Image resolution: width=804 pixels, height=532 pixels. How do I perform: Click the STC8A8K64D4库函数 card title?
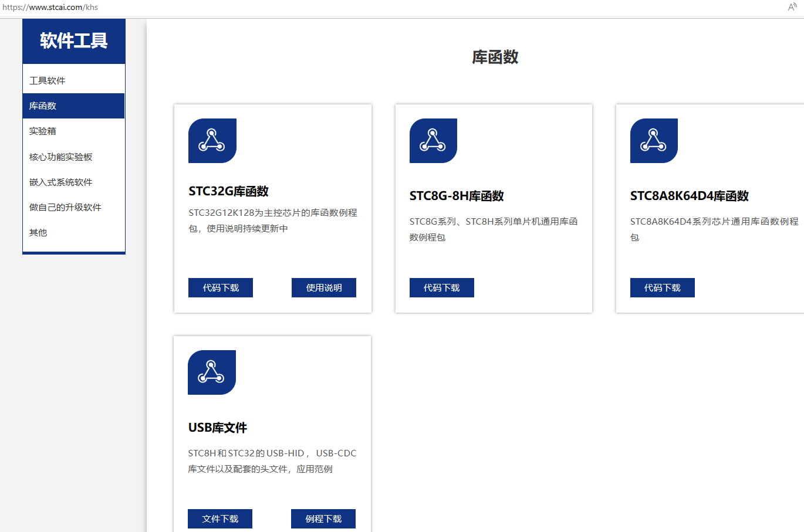point(690,196)
